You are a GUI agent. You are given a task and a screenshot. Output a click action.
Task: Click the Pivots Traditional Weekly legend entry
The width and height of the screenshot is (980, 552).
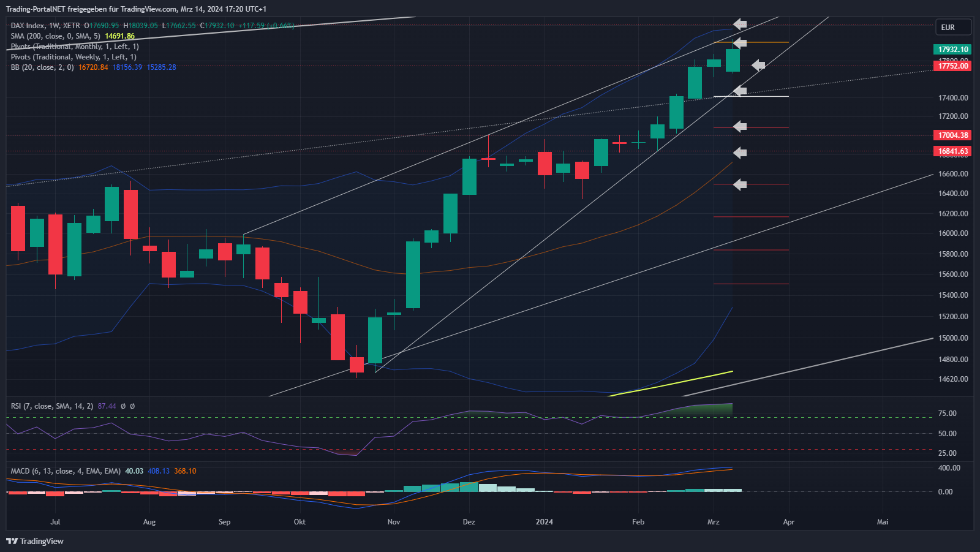pos(73,57)
